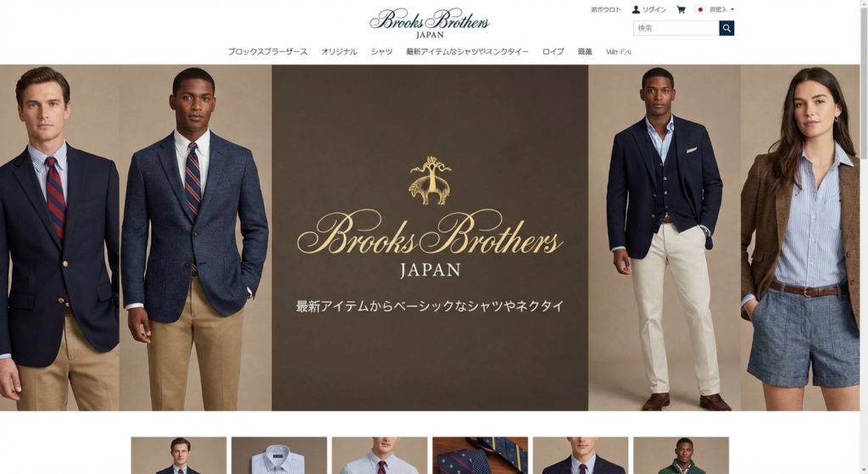Image resolution: width=868 pixels, height=474 pixels.
Task: Expand the language region dropdown arrow
Action: [x=732, y=9]
